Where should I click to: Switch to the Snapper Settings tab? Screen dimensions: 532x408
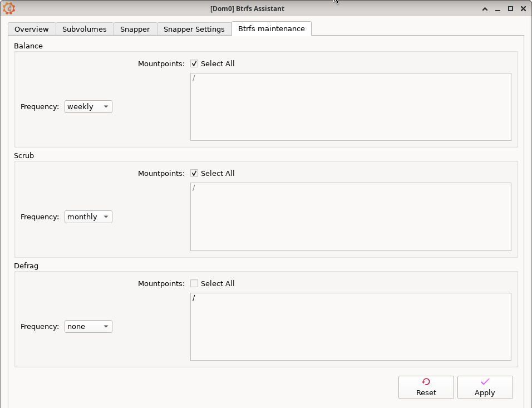[194, 30]
